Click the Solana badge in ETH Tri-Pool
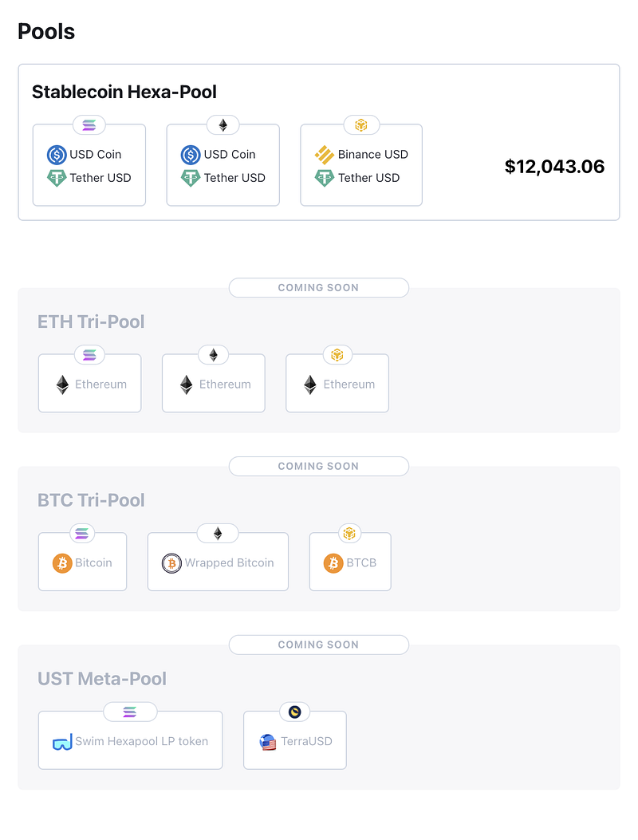Image resolution: width=638 pixels, height=840 pixels. coord(89,355)
